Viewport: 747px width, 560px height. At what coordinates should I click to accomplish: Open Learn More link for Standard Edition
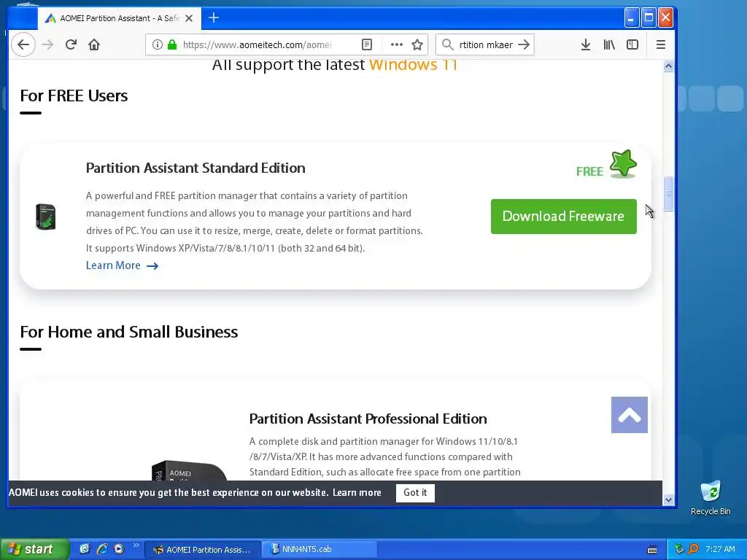coord(122,265)
